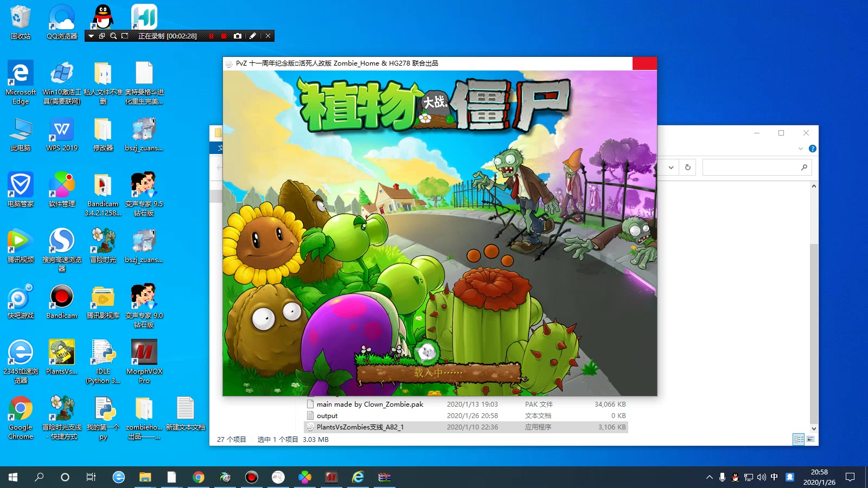Select the QQ penguin desktop shortcut
The height and width of the screenshot is (488, 868).
103,17
